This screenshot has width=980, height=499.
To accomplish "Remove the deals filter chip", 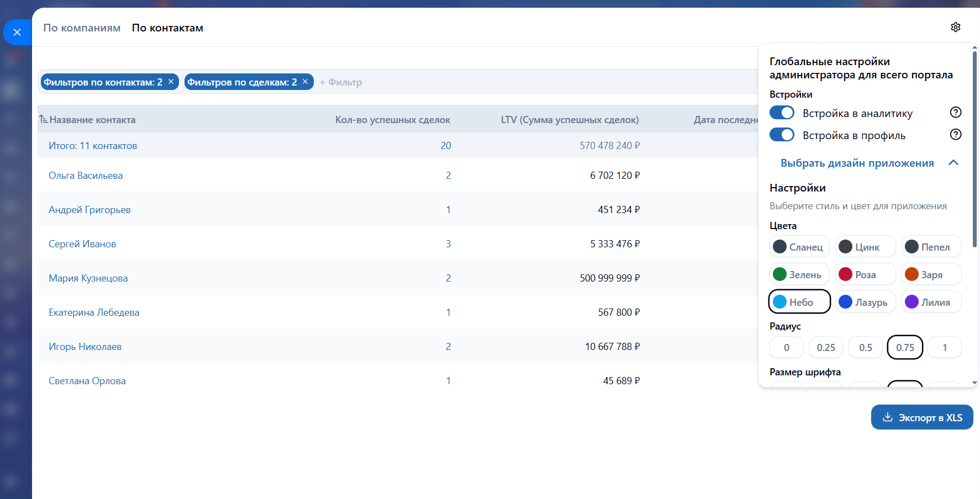I will [305, 82].
